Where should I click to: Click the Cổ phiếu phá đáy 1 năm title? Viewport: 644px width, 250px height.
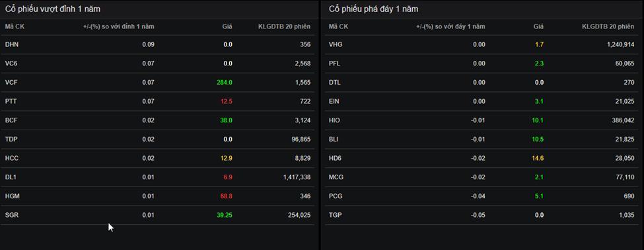(x=373, y=9)
